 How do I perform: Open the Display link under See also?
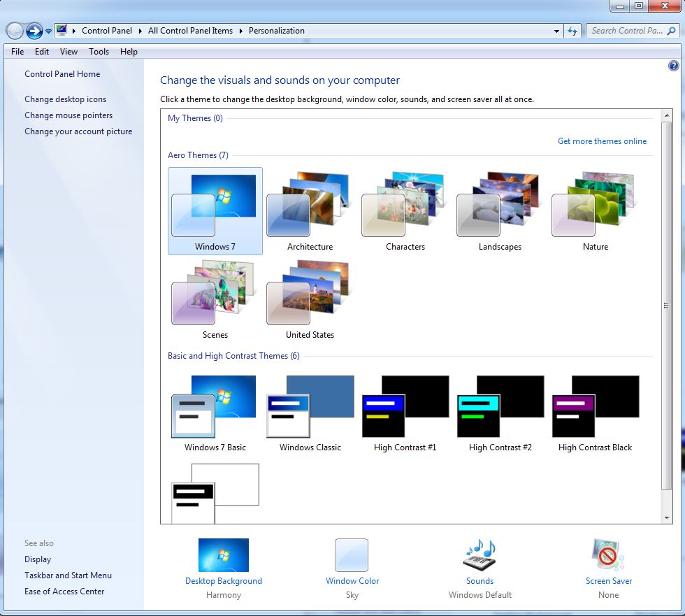[x=38, y=559]
